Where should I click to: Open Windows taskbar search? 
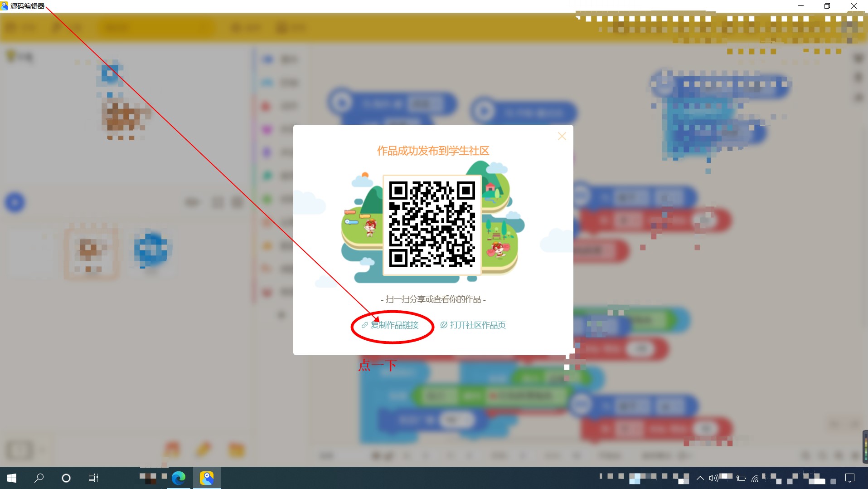pyautogui.click(x=39, y=478)
